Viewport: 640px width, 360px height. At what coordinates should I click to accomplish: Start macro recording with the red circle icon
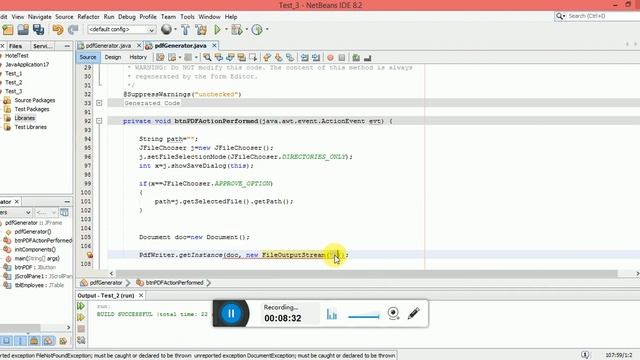click(x=330, y=58)
